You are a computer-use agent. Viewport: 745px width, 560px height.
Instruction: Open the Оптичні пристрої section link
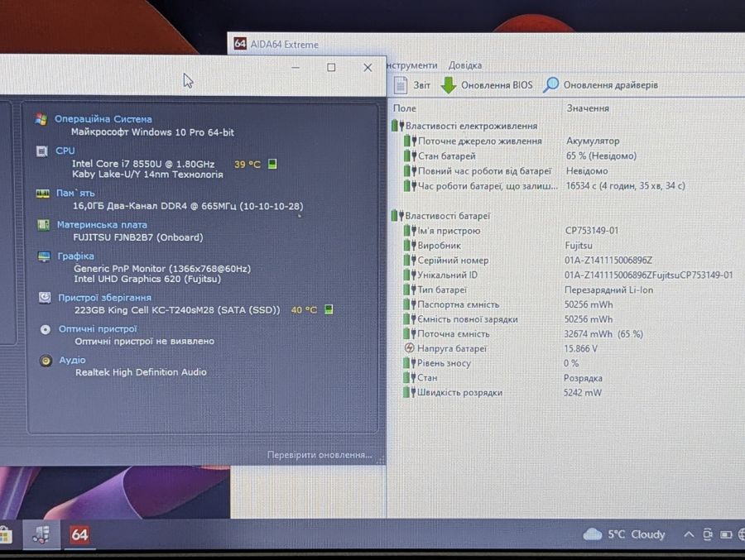tap(98, 328)
